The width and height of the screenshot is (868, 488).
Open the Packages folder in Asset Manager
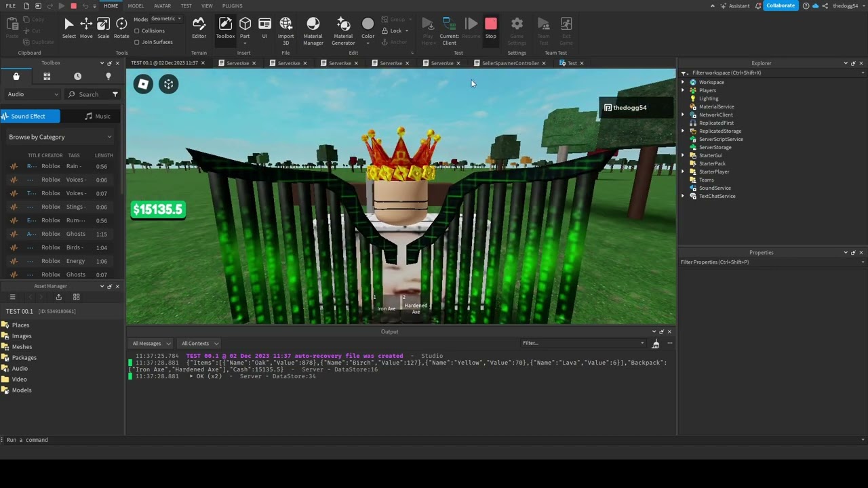click(24, 358)
